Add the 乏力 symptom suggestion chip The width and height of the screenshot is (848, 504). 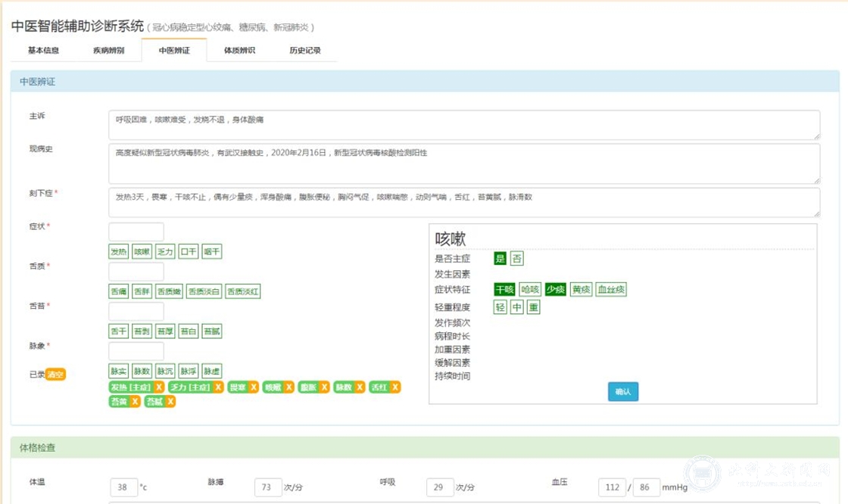click(165, 251)
